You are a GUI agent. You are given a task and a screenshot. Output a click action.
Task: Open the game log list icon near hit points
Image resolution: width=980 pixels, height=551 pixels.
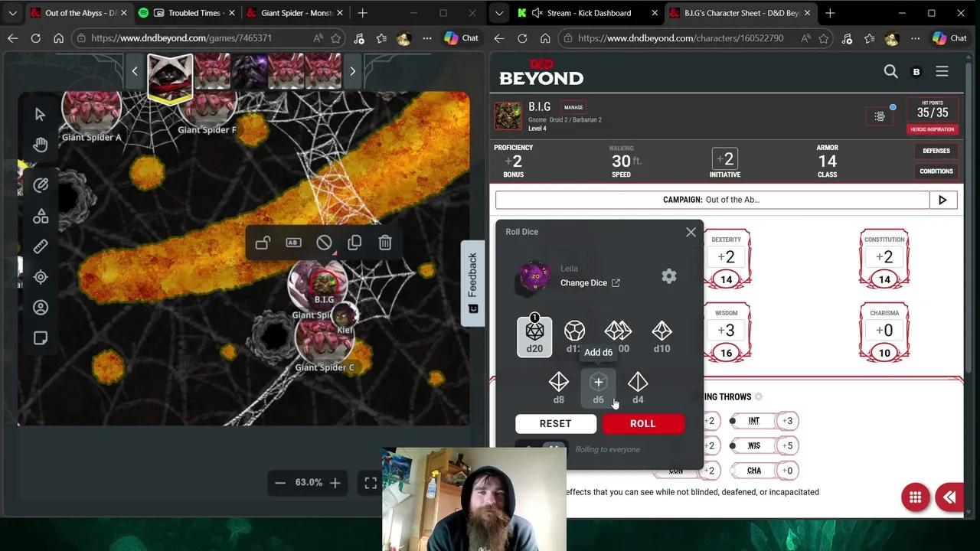coord(880,116)
